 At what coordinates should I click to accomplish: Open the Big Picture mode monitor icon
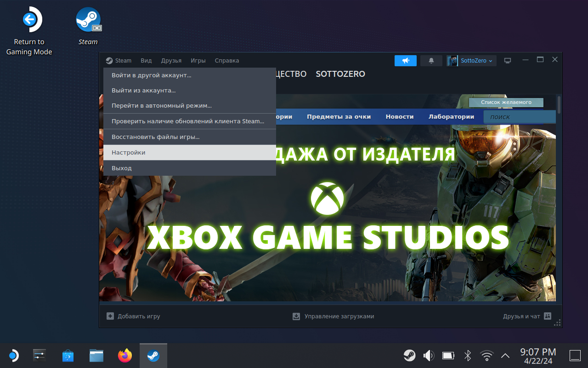tap(508, 61)
